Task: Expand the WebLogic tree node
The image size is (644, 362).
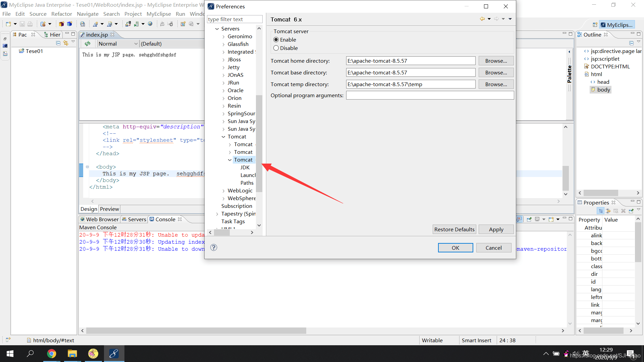Action: coord(223,191)
